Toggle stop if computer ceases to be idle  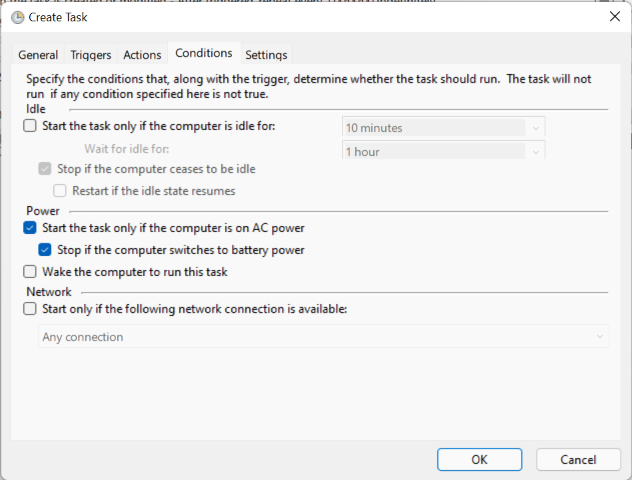point(45,169)
